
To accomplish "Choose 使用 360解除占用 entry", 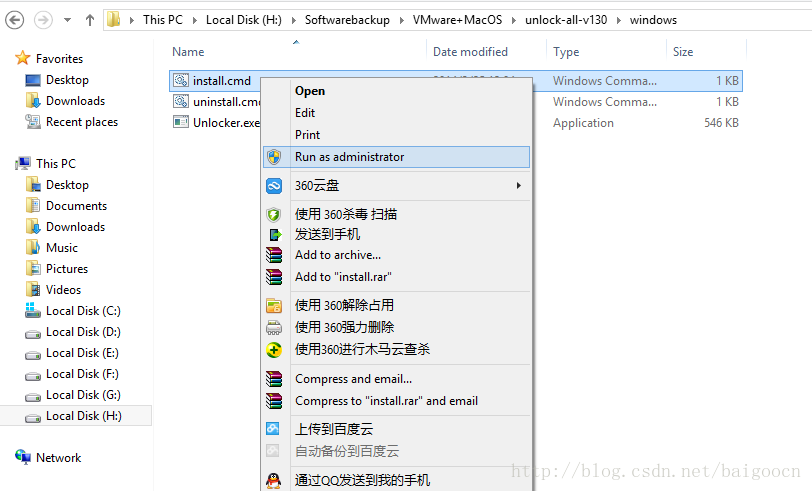I will click(396, 306).
